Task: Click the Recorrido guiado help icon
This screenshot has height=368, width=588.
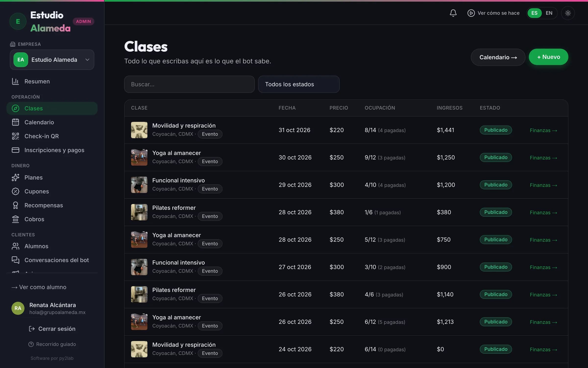Action: tap(31, 344)
